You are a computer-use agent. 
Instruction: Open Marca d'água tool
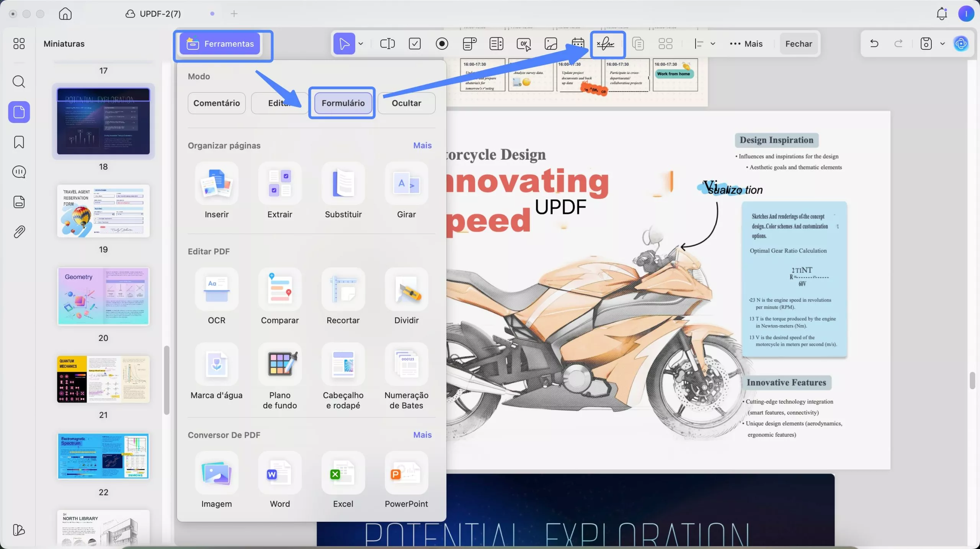pyautogui.click(x=217, y=372)
